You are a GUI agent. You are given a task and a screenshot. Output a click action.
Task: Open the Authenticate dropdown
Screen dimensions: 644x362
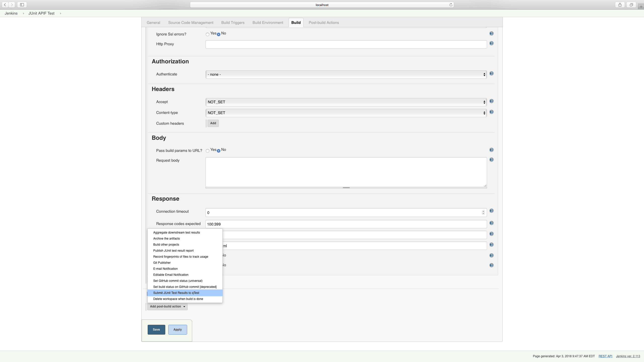click(x=346, y=74)
